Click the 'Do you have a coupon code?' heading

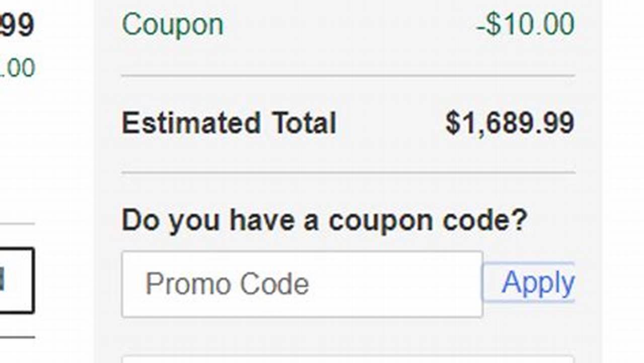pyautogui.click(x=325, y=219)
